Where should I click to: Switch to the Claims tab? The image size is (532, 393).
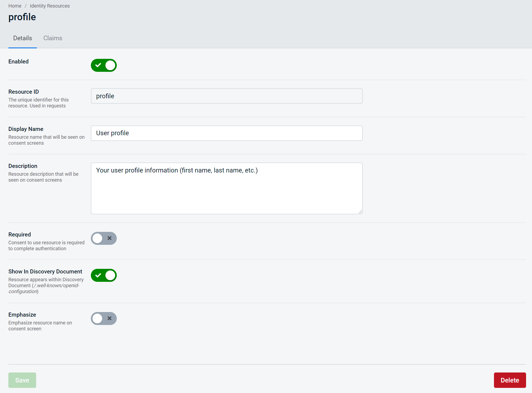coord(53,38)
